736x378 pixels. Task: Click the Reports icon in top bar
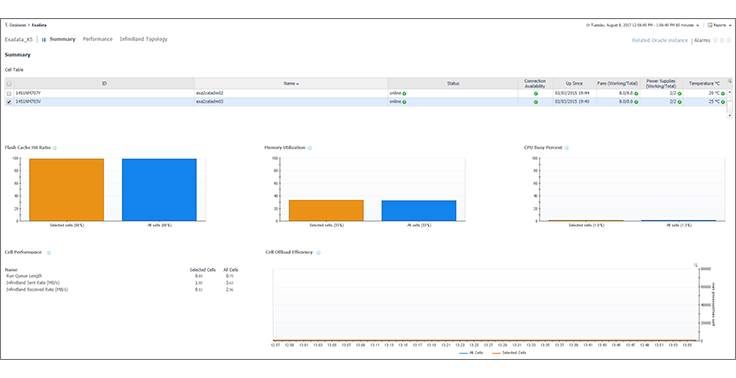pos(710,25)
